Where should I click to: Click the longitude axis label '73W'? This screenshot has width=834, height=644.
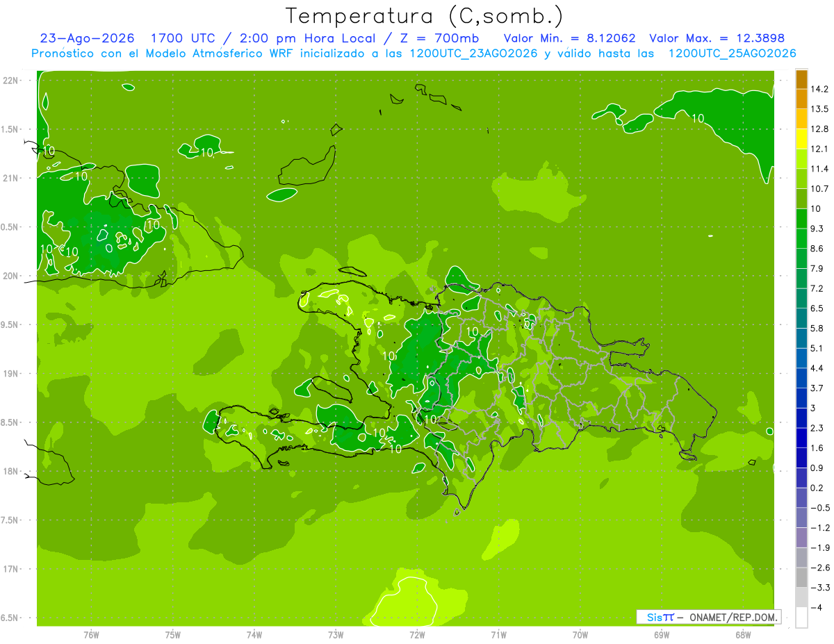coord(336,636)
